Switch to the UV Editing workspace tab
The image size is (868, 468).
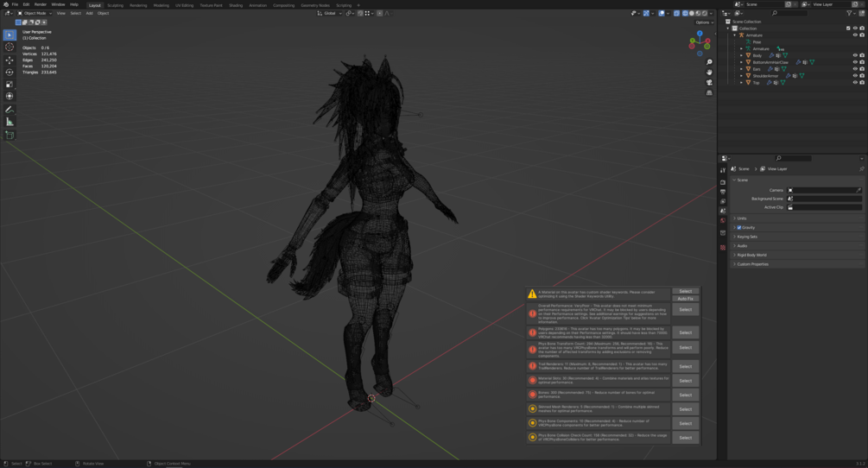[x=184, y=5]
